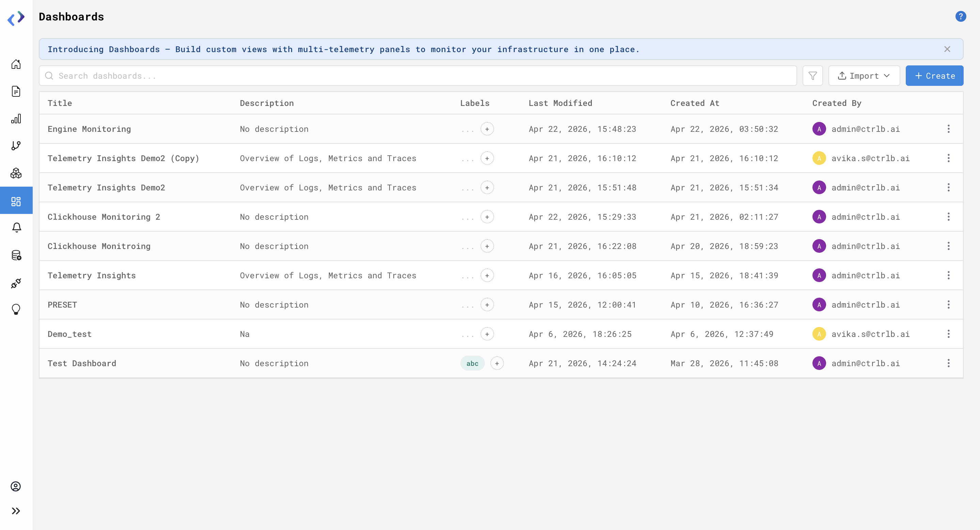
Task: Select the Dashboards grid icon in sidebar
Action: [16, 201]
